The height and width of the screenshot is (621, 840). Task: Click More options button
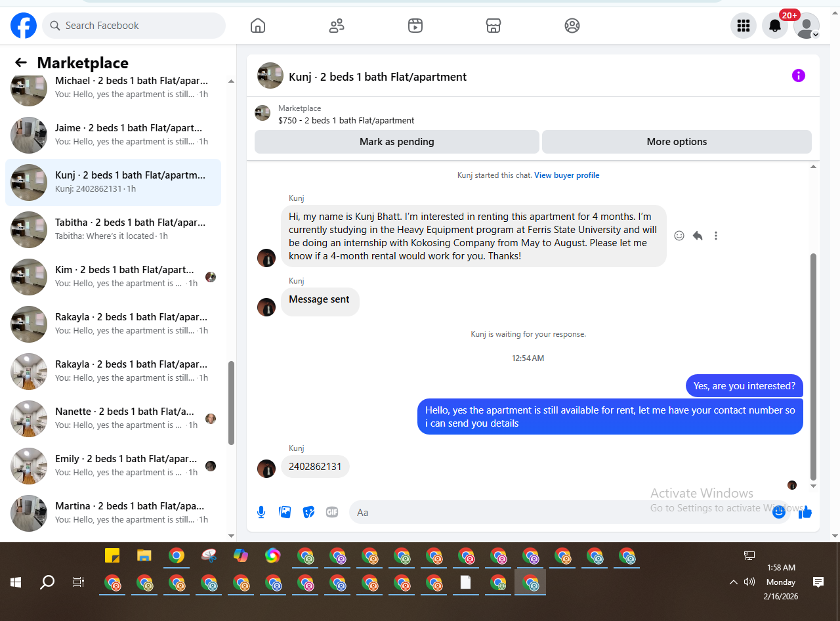(677, 142)
